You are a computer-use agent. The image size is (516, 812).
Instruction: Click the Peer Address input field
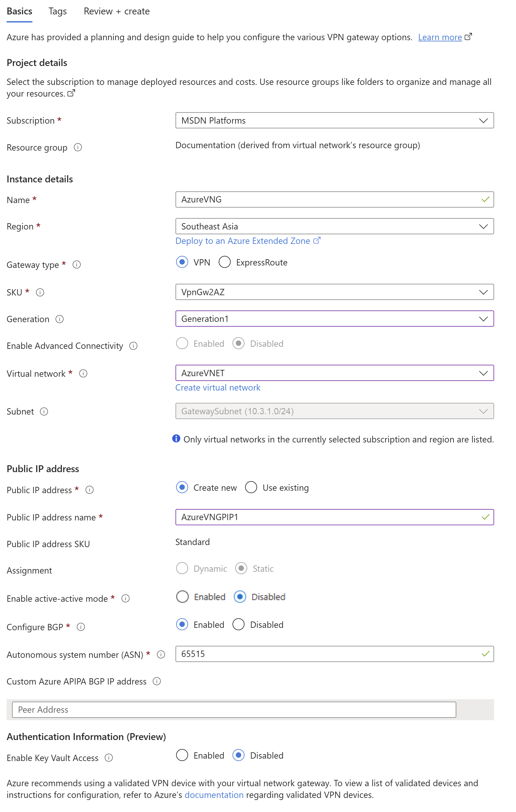234,709
